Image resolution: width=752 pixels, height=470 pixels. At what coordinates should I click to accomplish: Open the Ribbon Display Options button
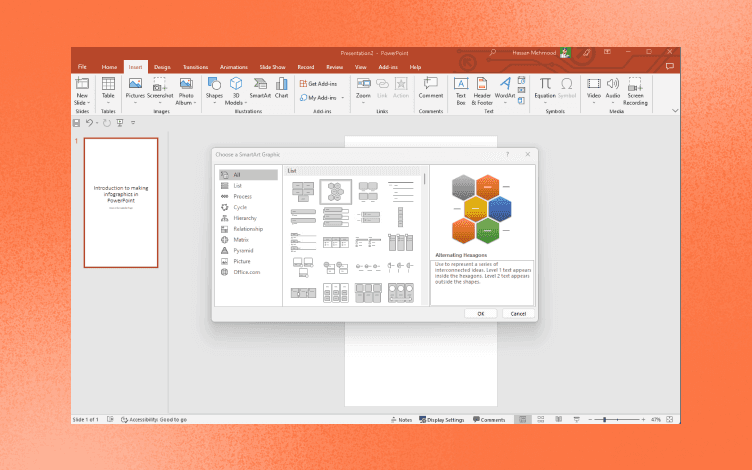tap(607, 52)
